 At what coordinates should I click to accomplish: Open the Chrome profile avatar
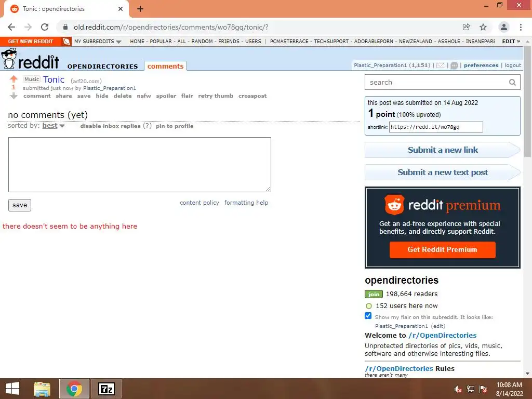504,27
